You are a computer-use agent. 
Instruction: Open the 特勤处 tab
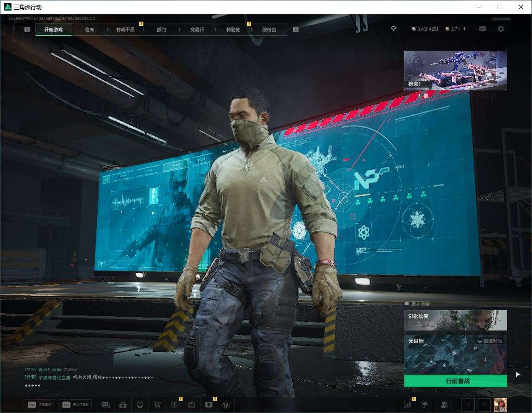233,29
